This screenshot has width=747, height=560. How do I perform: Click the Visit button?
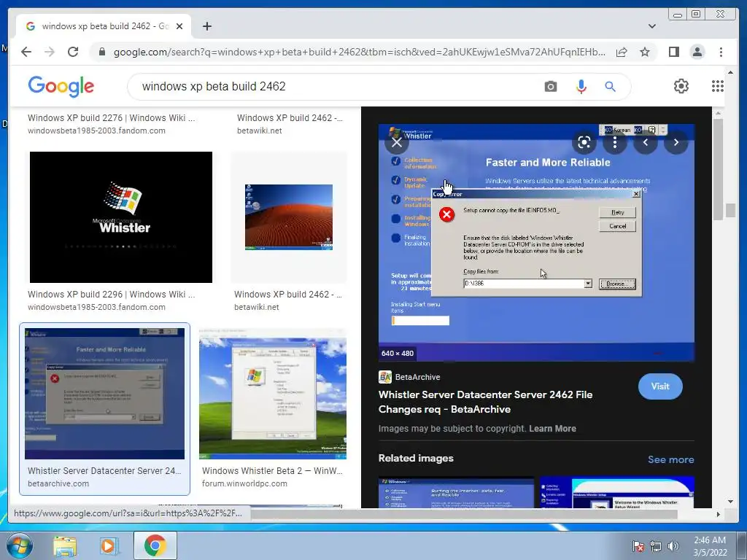click(x=660, y=386)
